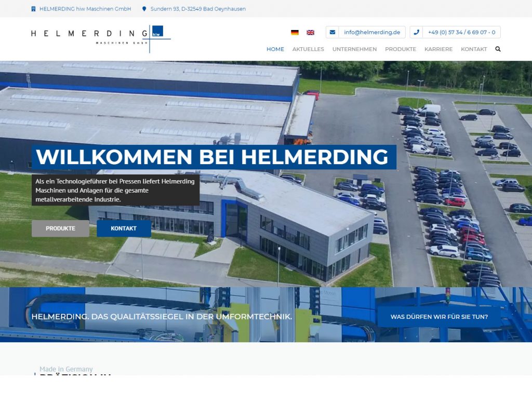This screenshot has height=418, width=532.
Task: Open the KONTAKT navigation menu item
Action: pyautogui.click(x=474, y=49)
